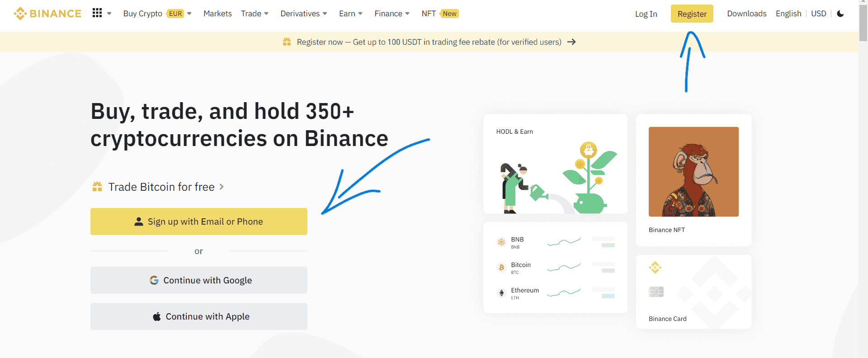The width and height of the screenshot is (868, 358).
Task: Open the apps grid menu icon
Action: point(97,13)
